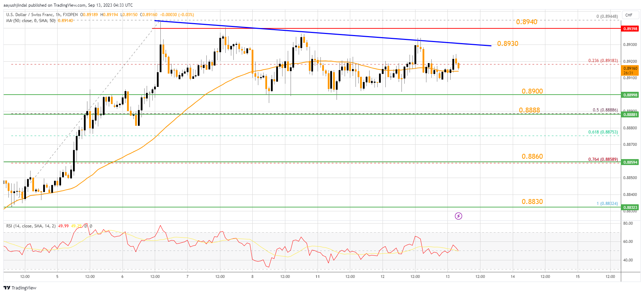
Task: Click the 0.89300 price scale label
Action: 630,45
